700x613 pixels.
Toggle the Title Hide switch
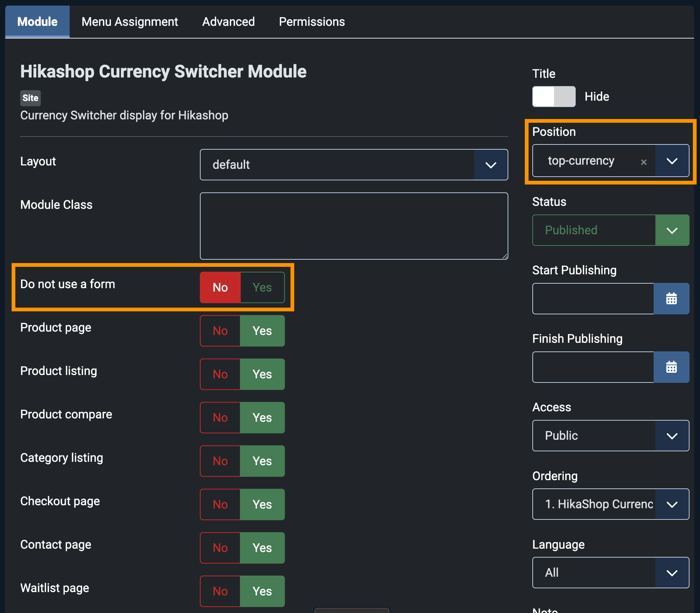(554, 97)
